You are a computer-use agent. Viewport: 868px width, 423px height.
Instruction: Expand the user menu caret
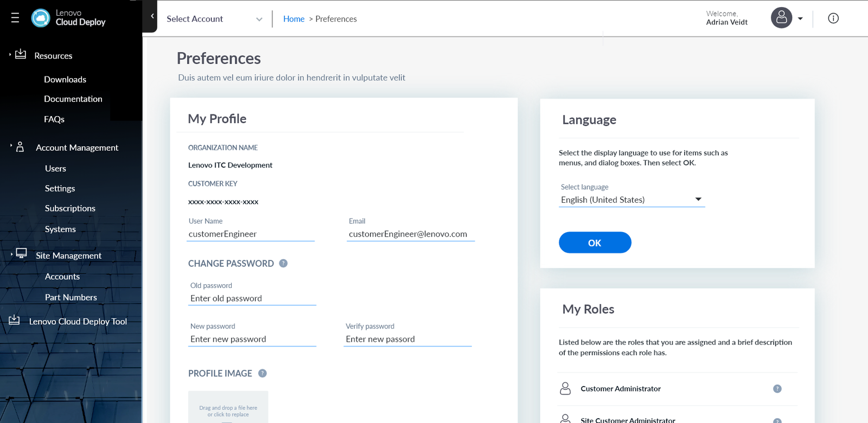pos(800,18)
